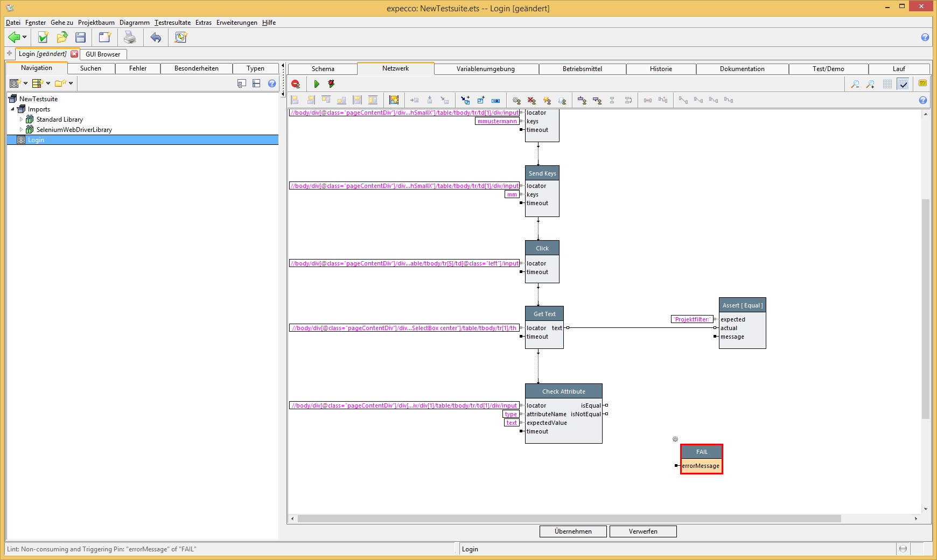Select the FAIL block in the diagram
Viewport: 937px width, 560px height.
tap(701, 452)
